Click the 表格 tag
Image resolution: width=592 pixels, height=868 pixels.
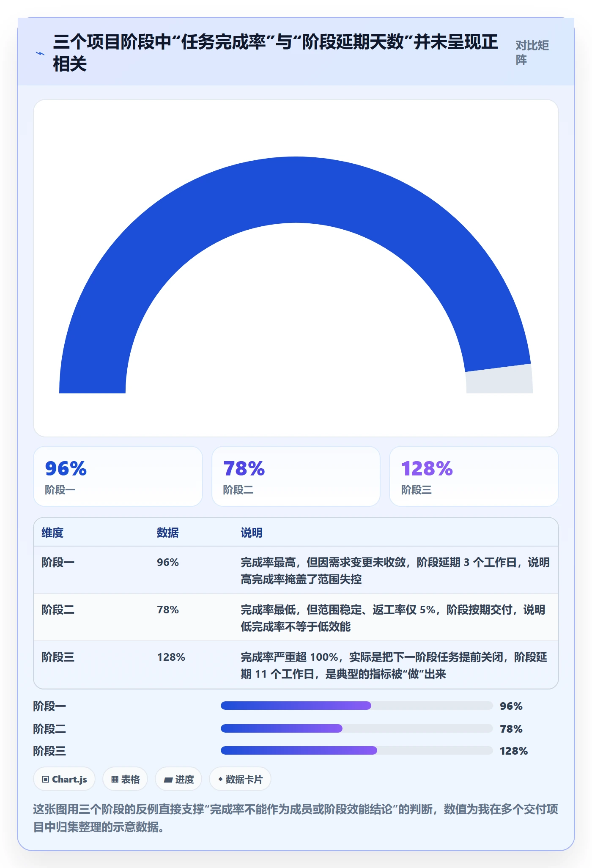tap(125, 779)
